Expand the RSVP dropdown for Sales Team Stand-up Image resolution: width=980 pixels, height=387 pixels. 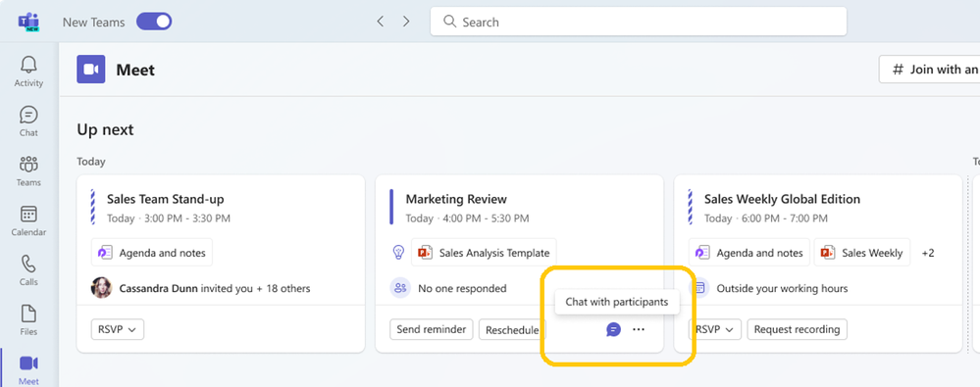click(118, 329)
